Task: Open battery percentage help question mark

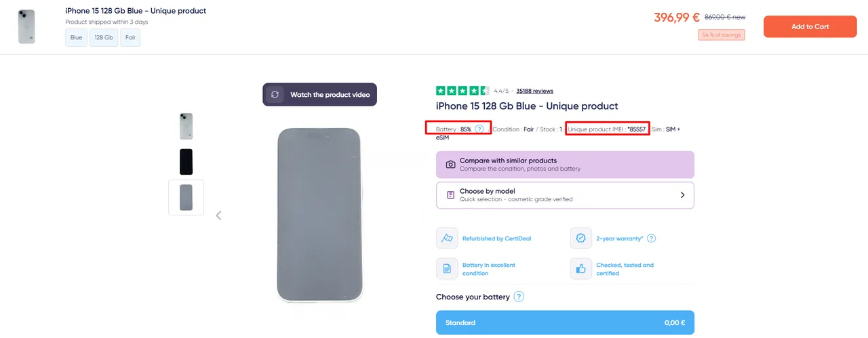Action: click(479, 129)
